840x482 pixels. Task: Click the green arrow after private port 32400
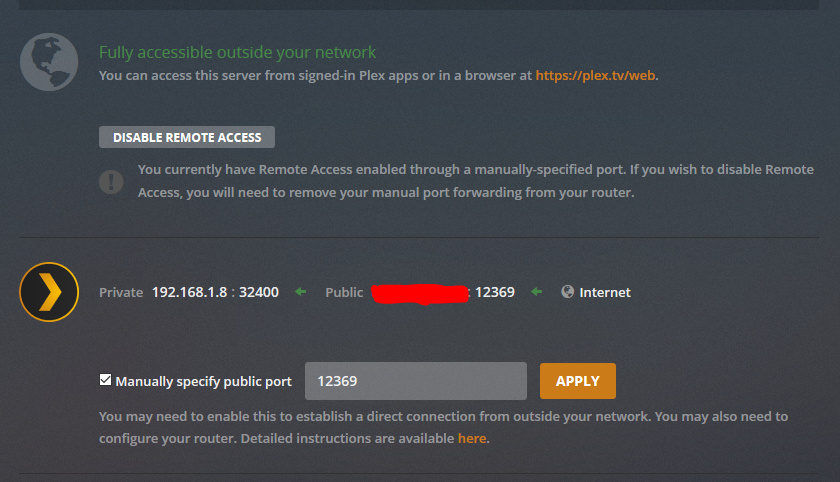coord(300,292)
